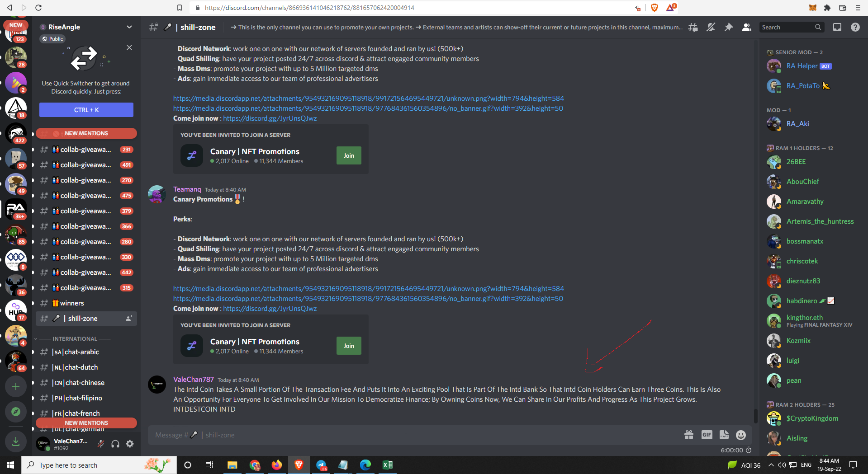
Task: Open Excel from the taskbar
Action: click(388, 465)
